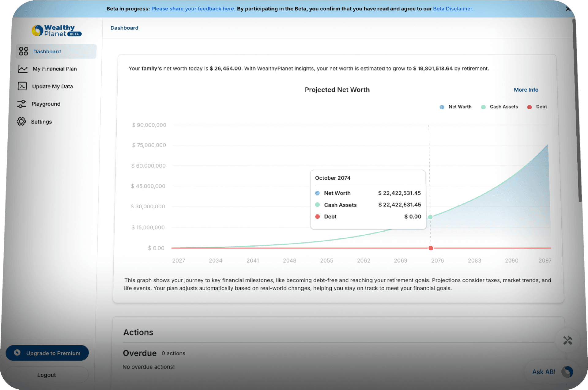Click More Info above the chart
Image resolution: width=588 pixels, height=390 pixels.
[x=526, y=89]
